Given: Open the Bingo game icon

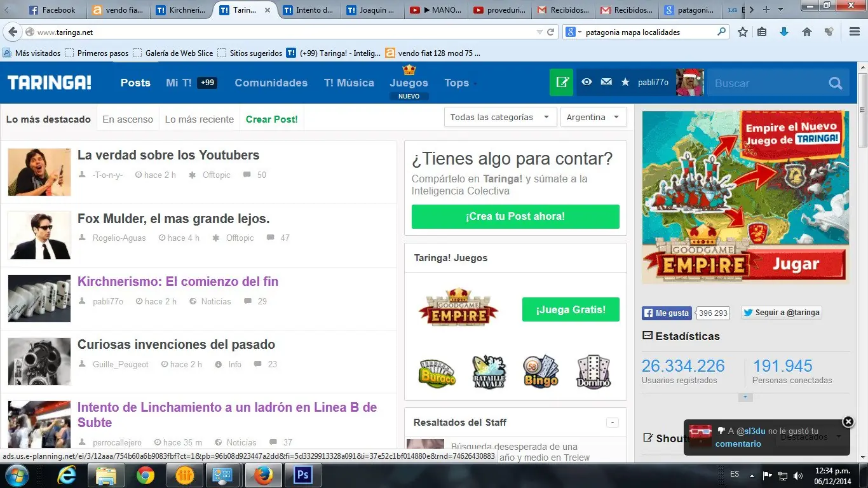Looking at the screenshot, I should click(x=541, y=372).
